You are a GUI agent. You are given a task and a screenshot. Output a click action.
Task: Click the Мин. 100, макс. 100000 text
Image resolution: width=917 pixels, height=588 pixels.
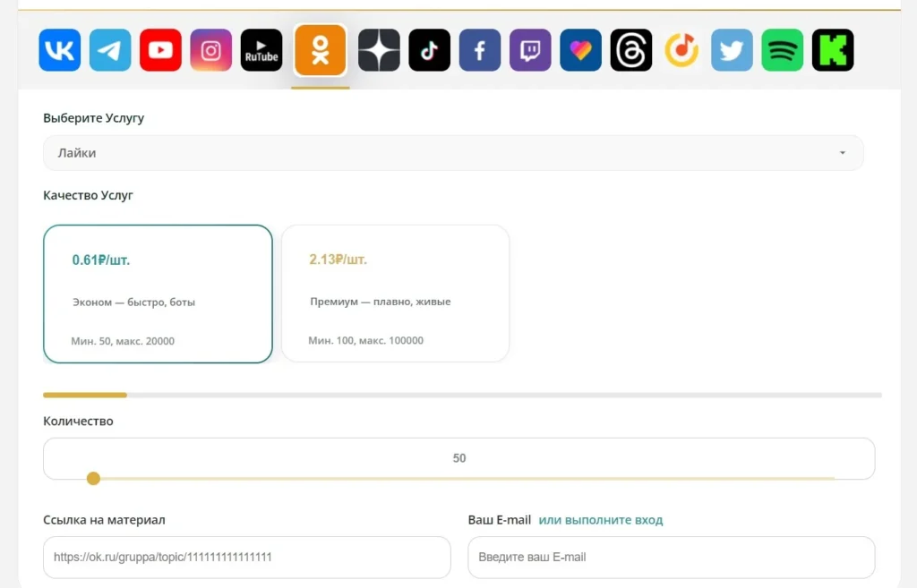click(366, 341)
